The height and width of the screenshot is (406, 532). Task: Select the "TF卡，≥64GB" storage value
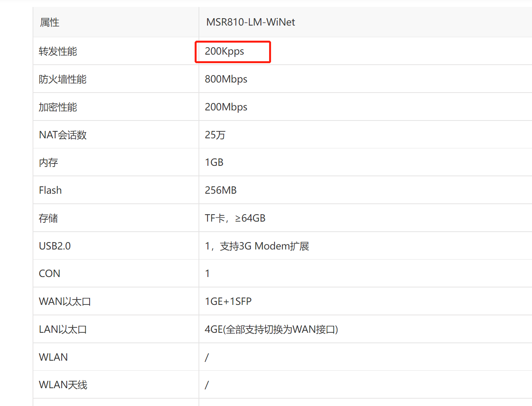click(x=235, y=218)
